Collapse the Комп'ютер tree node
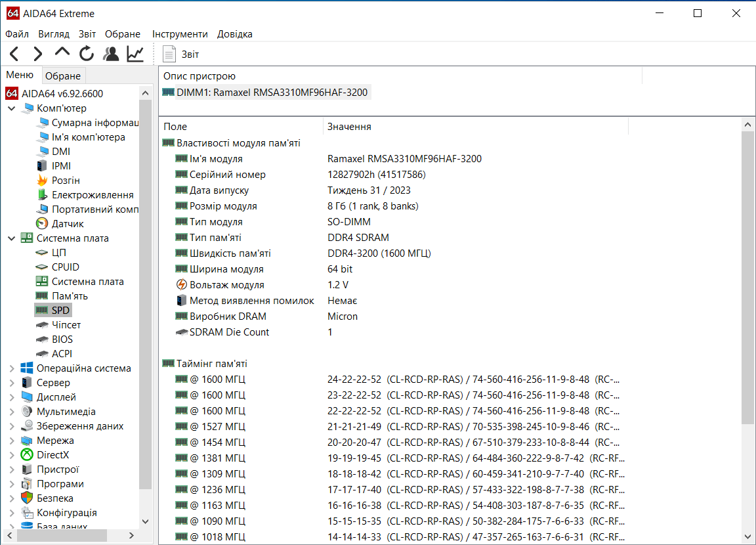This screenshot has width=756, height=545. (12, 108)
